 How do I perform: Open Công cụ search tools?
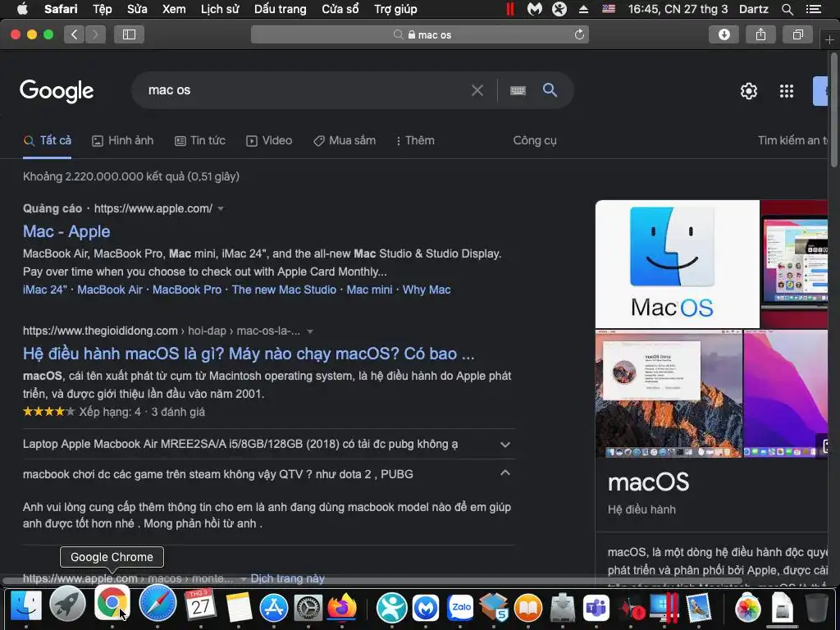pos(535,140)
